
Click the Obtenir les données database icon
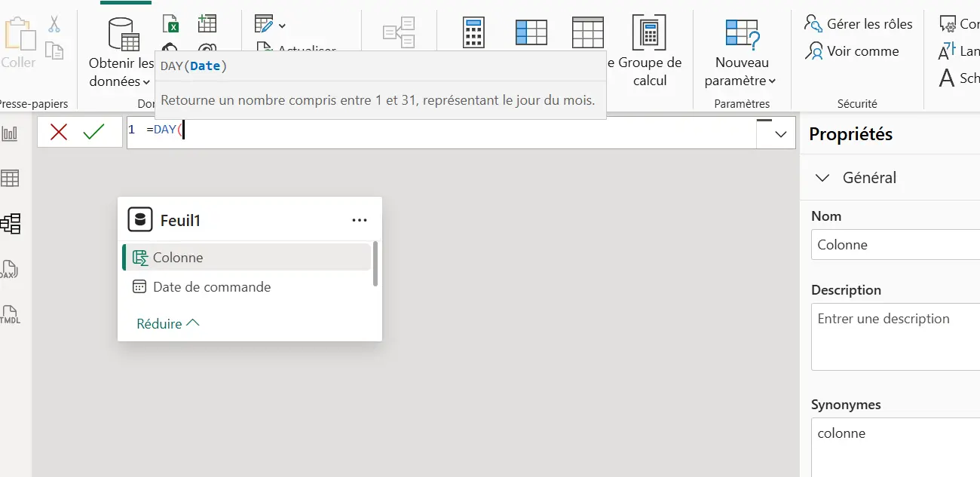[x=124, y=35]
